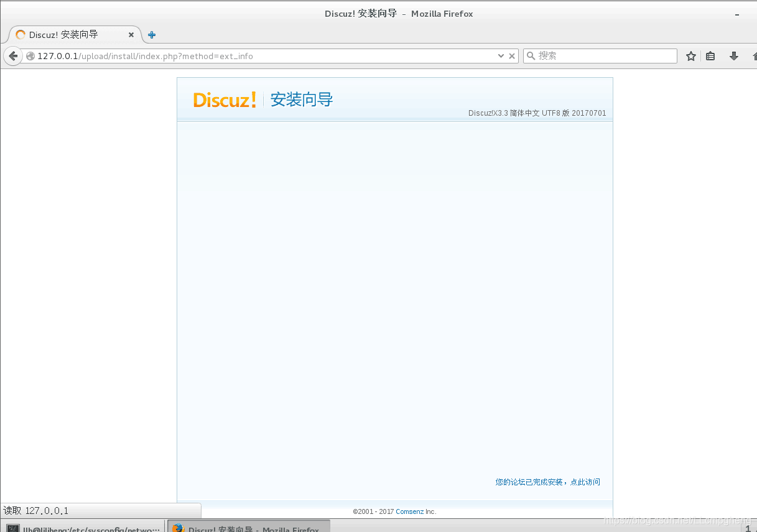Close the Discuz! 安装向导 tab
Image resolution: width=757 pixels, height=532 pixels.
pyautogui.click(x=131, y=35)
